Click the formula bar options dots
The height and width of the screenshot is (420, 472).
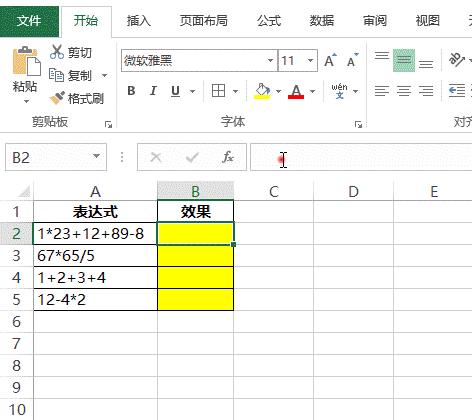122,157
